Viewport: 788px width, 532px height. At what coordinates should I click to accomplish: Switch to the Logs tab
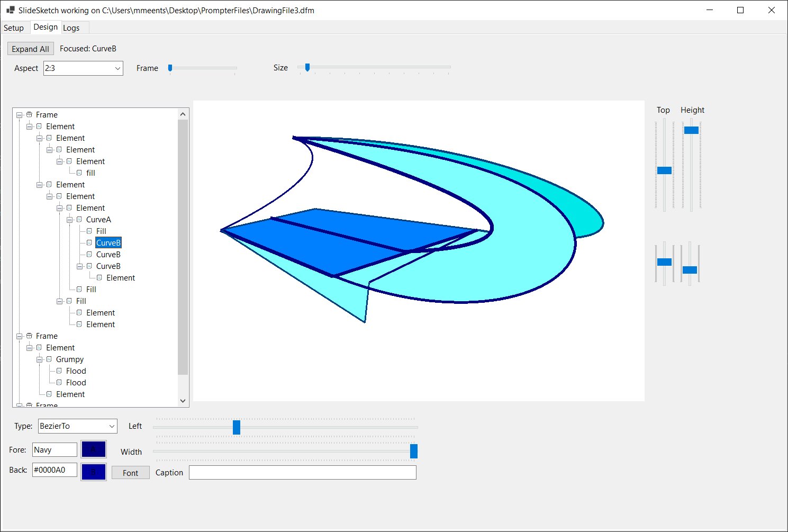click(71, 27)
